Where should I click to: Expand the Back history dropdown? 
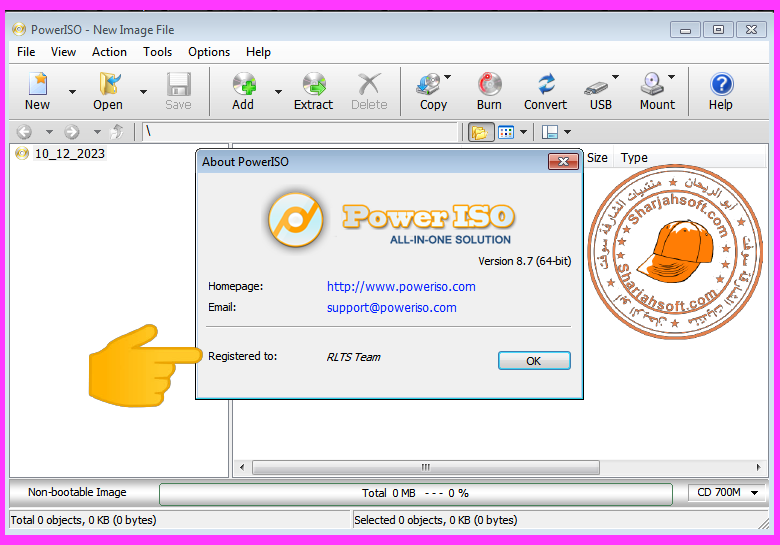[x=49, y=132]
